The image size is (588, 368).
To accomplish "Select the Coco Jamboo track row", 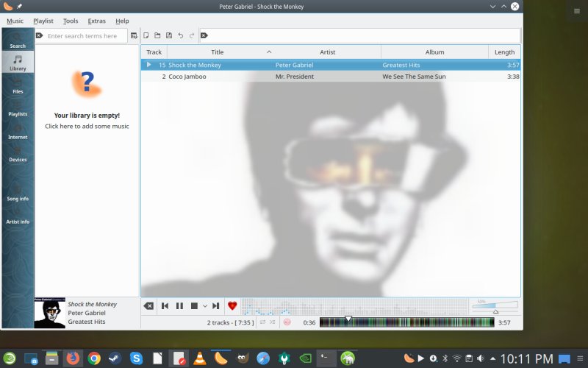I will click(x=331, y=77).
